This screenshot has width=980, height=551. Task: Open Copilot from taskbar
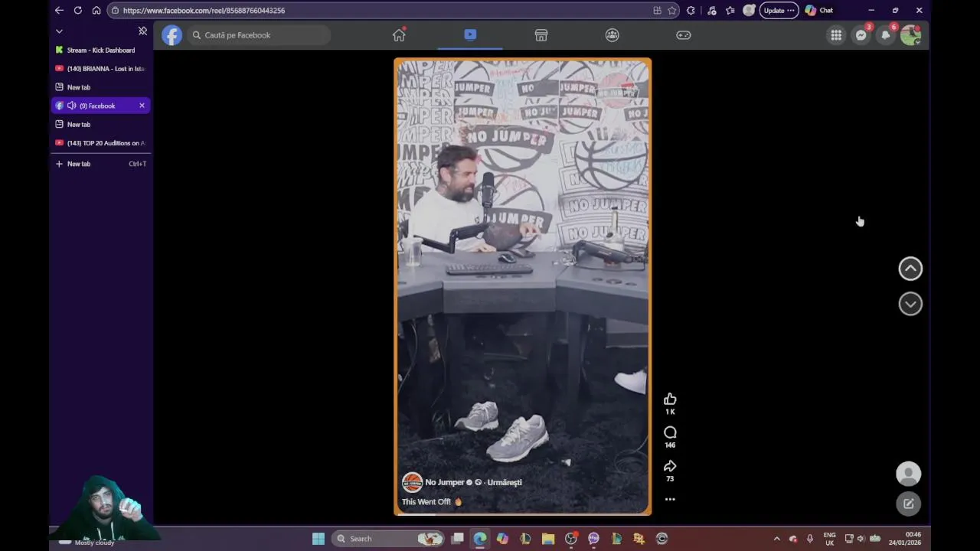[502, 539]
